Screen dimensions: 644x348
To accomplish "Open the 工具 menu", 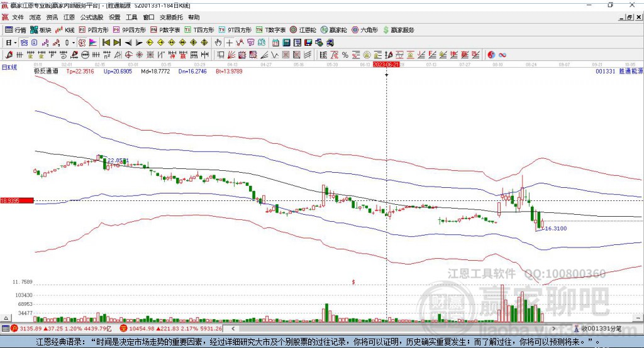I will tap(131, 17).
